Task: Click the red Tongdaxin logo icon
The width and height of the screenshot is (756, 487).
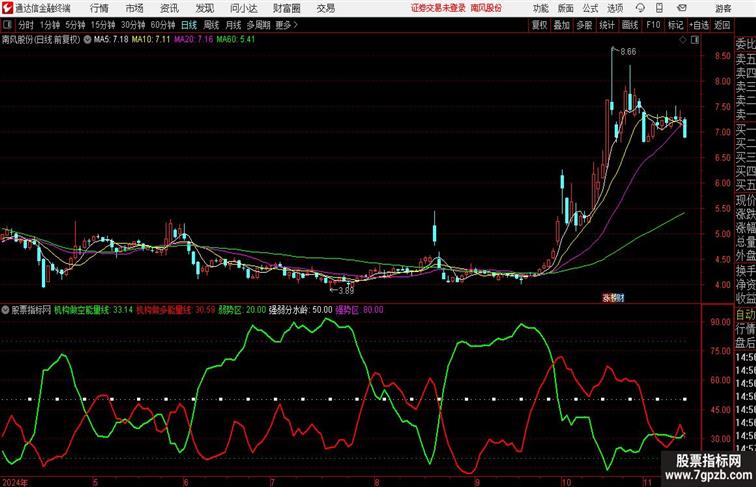Action: 7,8
